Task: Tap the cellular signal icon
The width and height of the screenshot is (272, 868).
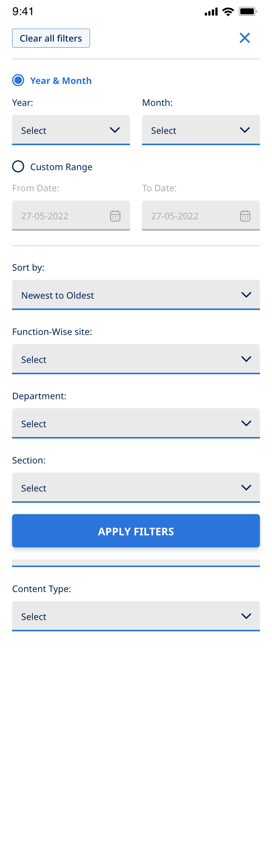Action: click(211, 12)
